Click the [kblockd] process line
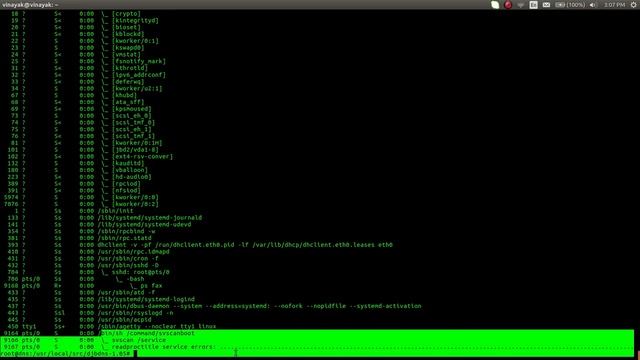 click(x=78, y=34)
